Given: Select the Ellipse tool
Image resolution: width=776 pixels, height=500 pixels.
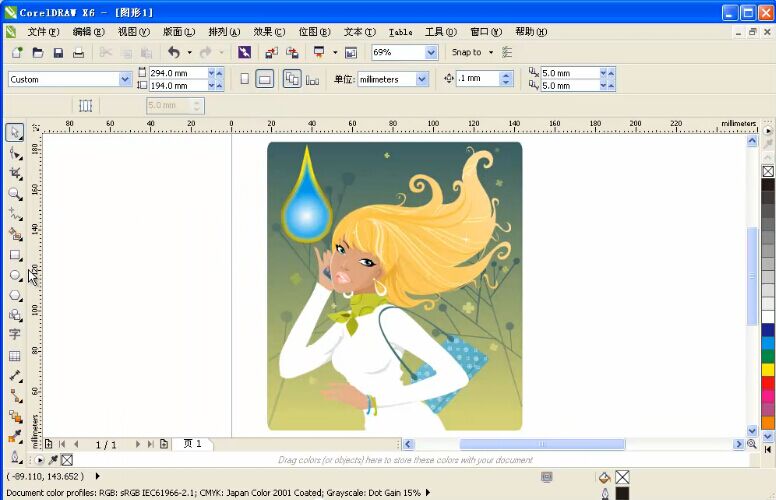Looking at the screenshot, I should (15, 275).
